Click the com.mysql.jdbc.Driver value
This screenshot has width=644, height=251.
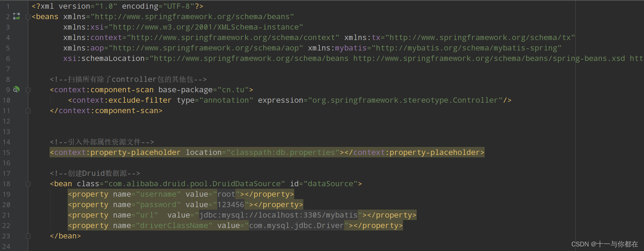[296, 226]
